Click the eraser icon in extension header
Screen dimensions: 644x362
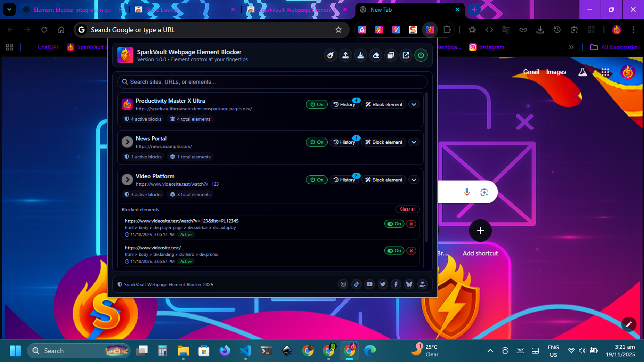coord(375,56)
